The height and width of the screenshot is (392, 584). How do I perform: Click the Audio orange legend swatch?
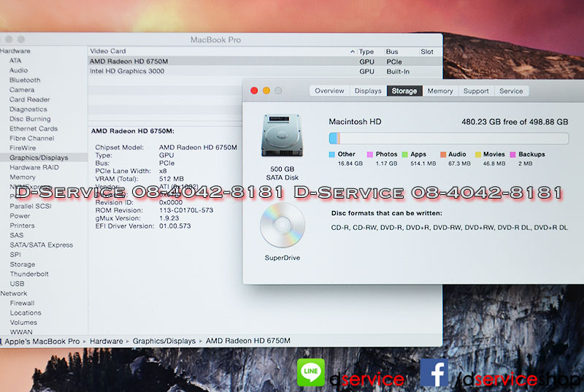pyautogui.click(x=443, y=155)
